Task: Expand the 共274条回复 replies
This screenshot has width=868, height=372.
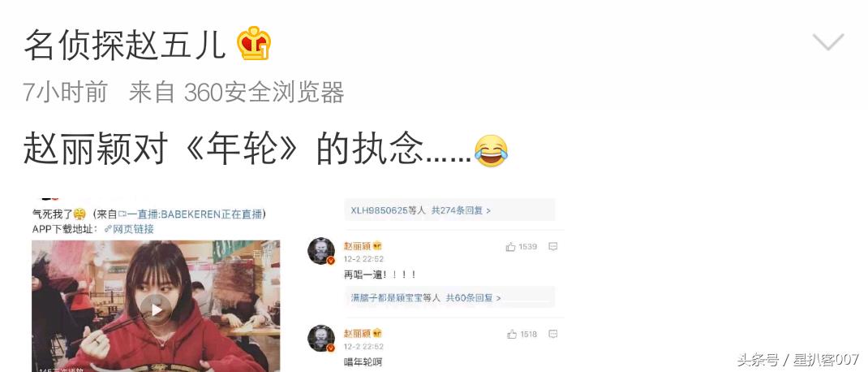Action: (x=461, y=210)
